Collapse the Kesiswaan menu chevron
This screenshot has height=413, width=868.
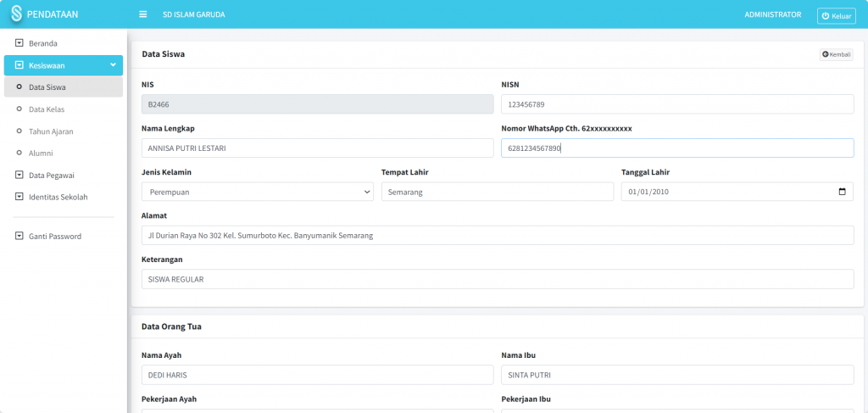click(113, 65)
